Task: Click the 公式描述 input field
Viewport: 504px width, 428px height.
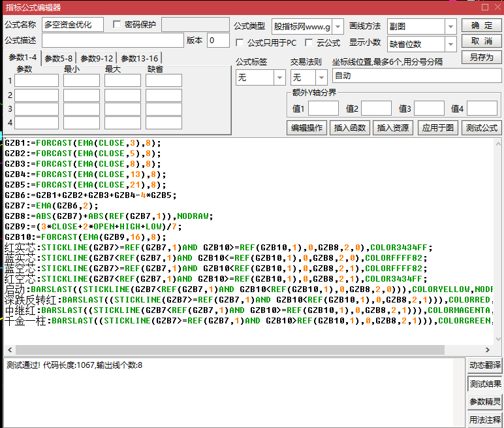Action: coord(113,41)
